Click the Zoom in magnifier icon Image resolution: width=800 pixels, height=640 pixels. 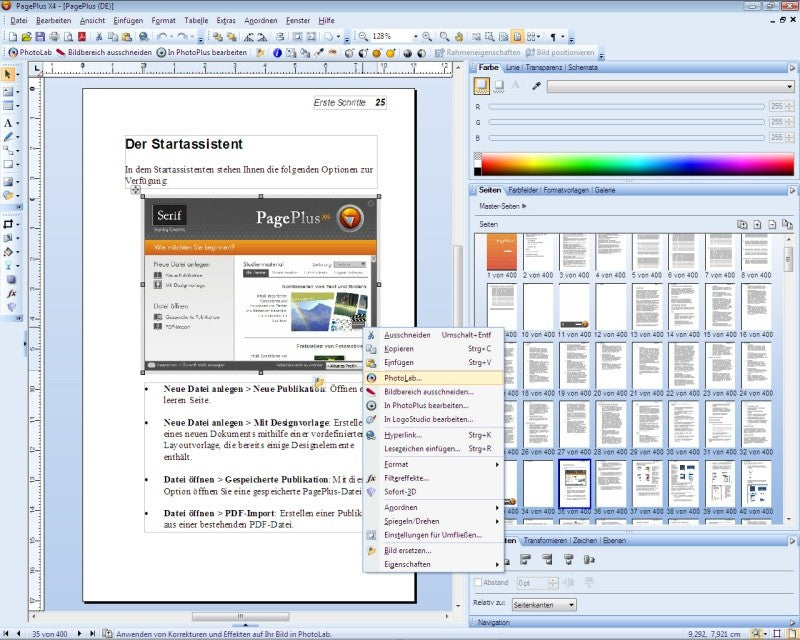427,37
